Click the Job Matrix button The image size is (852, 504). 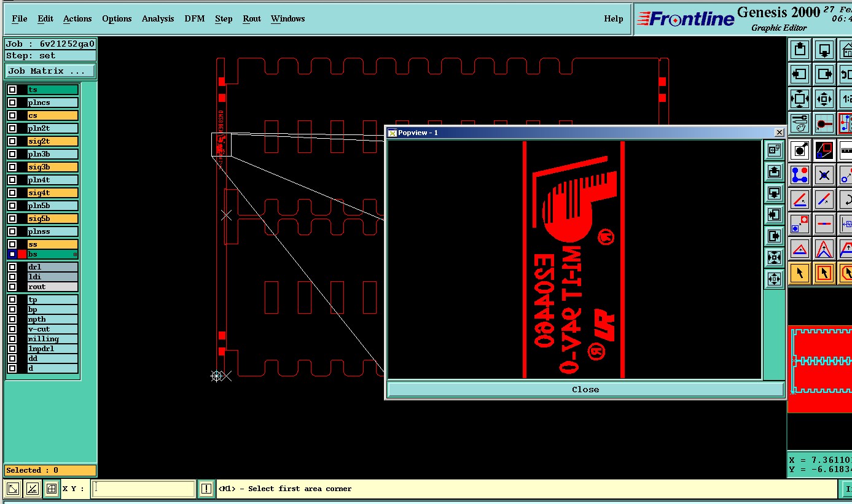click(x=50, y=71)
